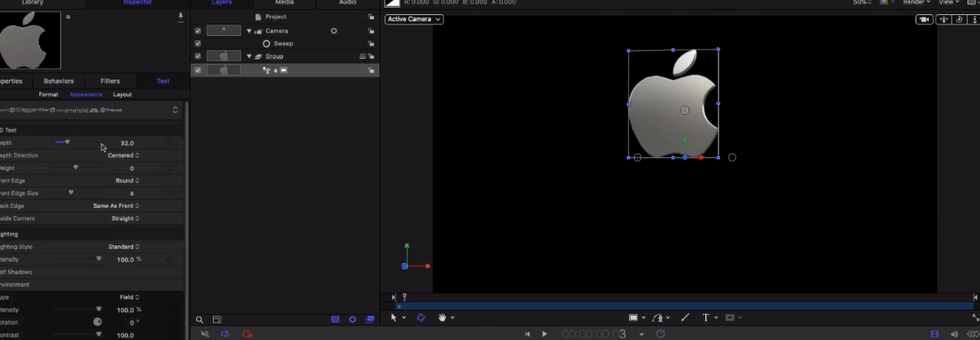Uncheck the Sweep behavior checkbox

coord(199,44)
